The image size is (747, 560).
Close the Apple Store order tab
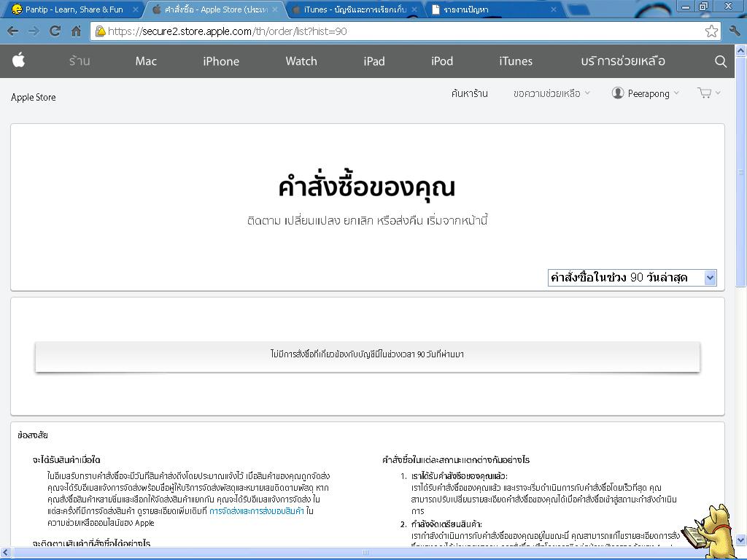click(x=275, y=9)
